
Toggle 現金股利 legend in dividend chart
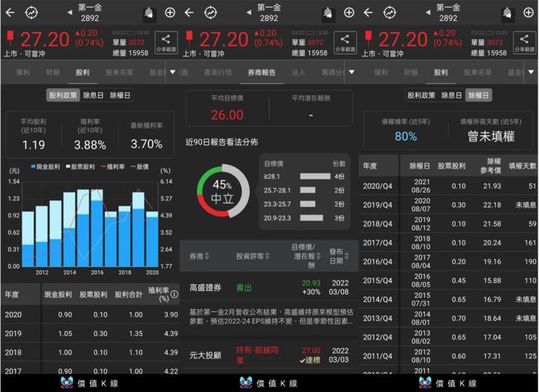click(x=46, y=167)
